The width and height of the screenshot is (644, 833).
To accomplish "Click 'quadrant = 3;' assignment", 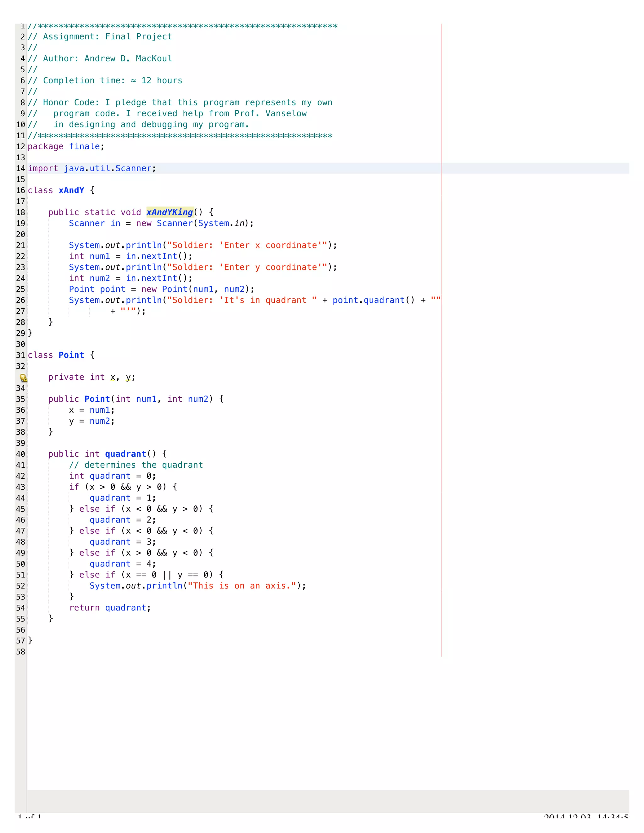I will [123, 542].
